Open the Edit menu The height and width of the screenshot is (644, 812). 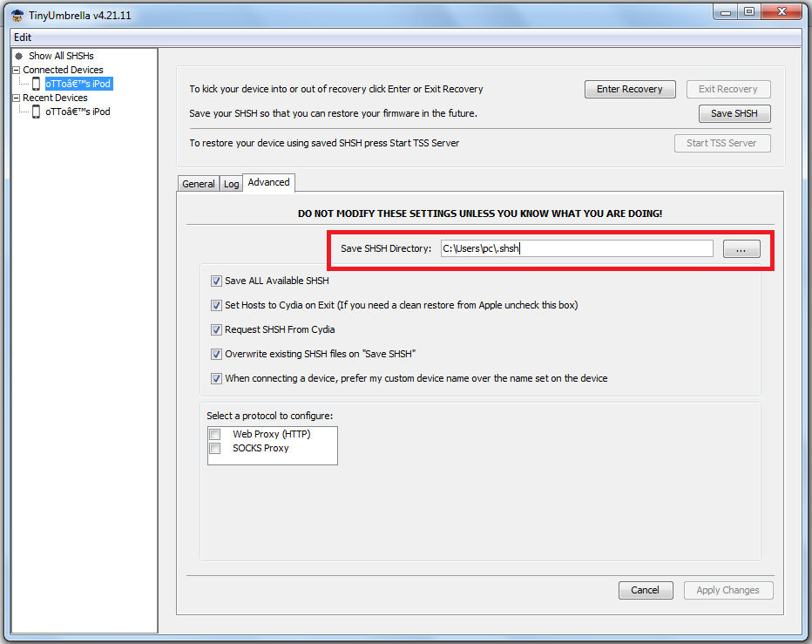tap(23, 37)
